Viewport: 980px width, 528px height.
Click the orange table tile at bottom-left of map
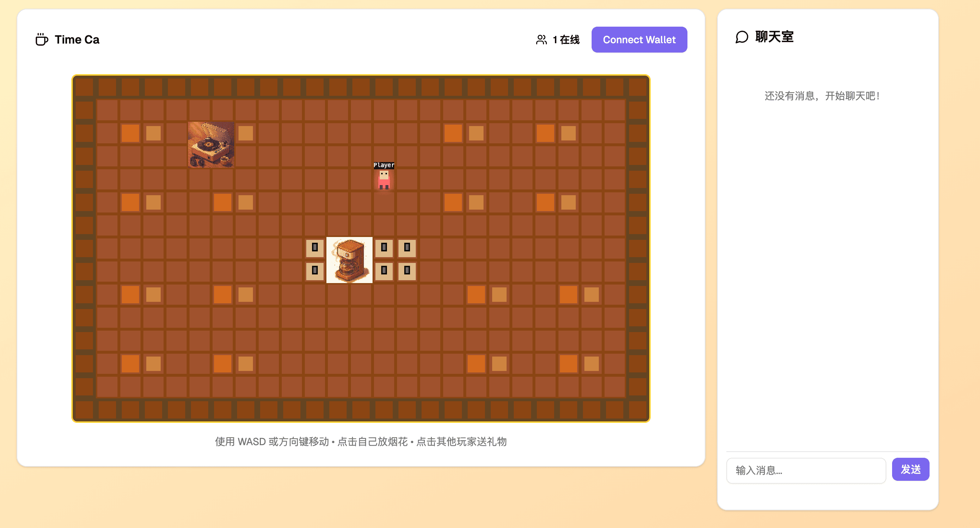point(130,363)
